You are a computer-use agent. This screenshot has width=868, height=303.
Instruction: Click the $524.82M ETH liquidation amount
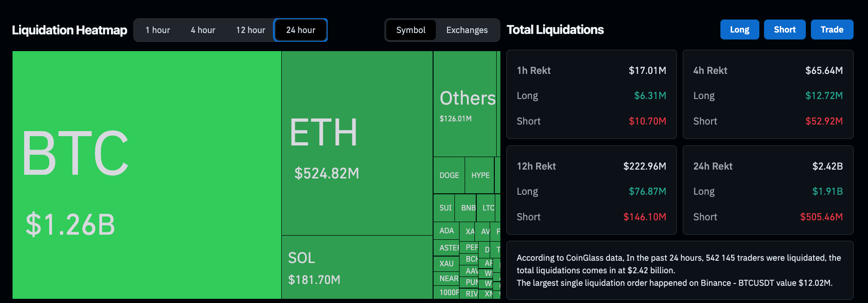(327, 173)
